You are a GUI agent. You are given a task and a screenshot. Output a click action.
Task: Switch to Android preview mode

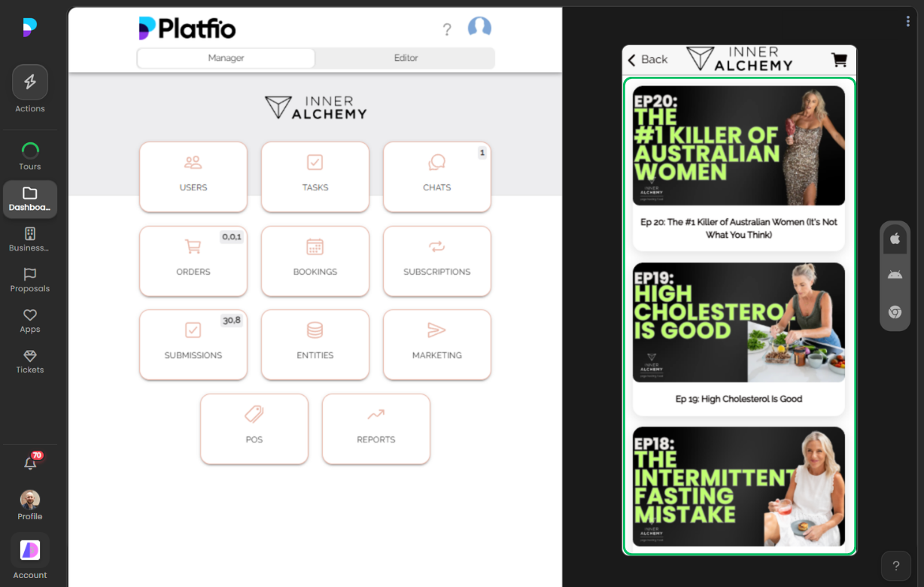tap(895, 274)
